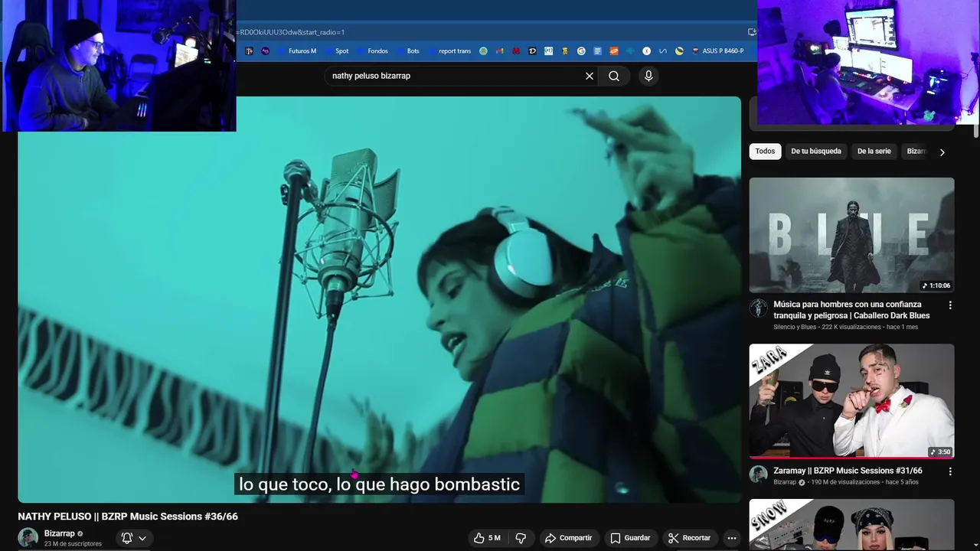Start voice search with the microphone icon
Image resolution: width=980 pixels, height=551 pixels.
[648, 76]
